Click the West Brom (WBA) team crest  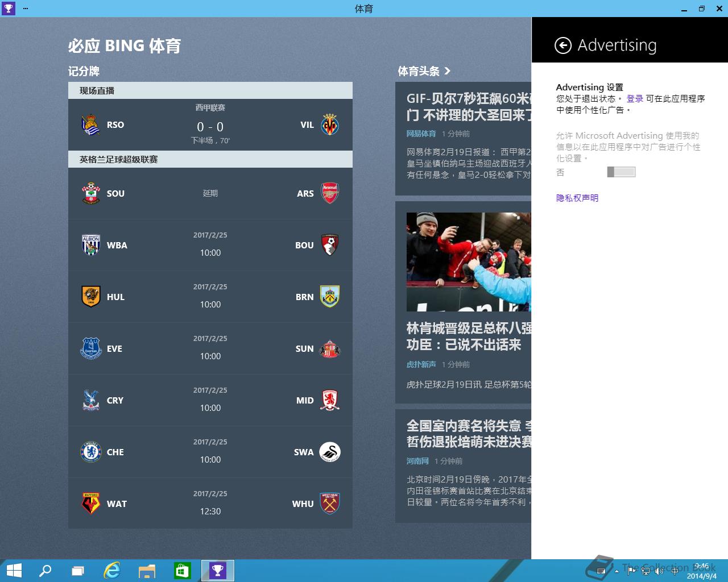91,245
